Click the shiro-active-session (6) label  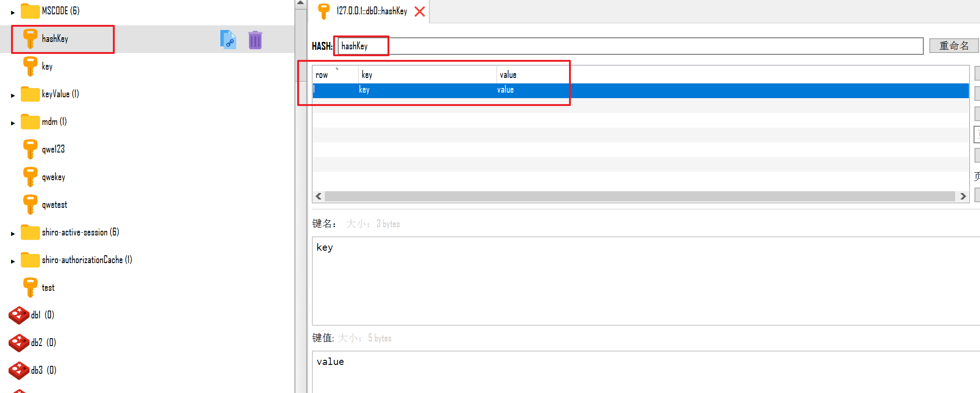pos(81,232)
